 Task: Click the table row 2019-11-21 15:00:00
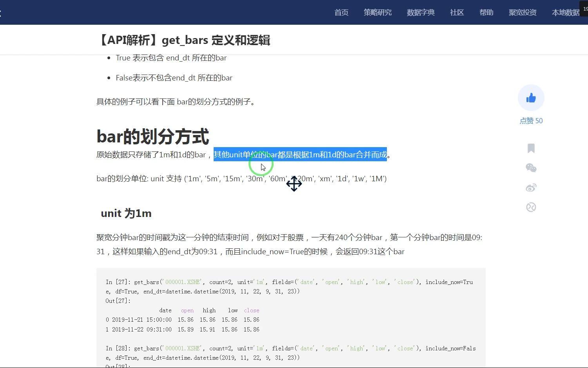tap(183, 320)
